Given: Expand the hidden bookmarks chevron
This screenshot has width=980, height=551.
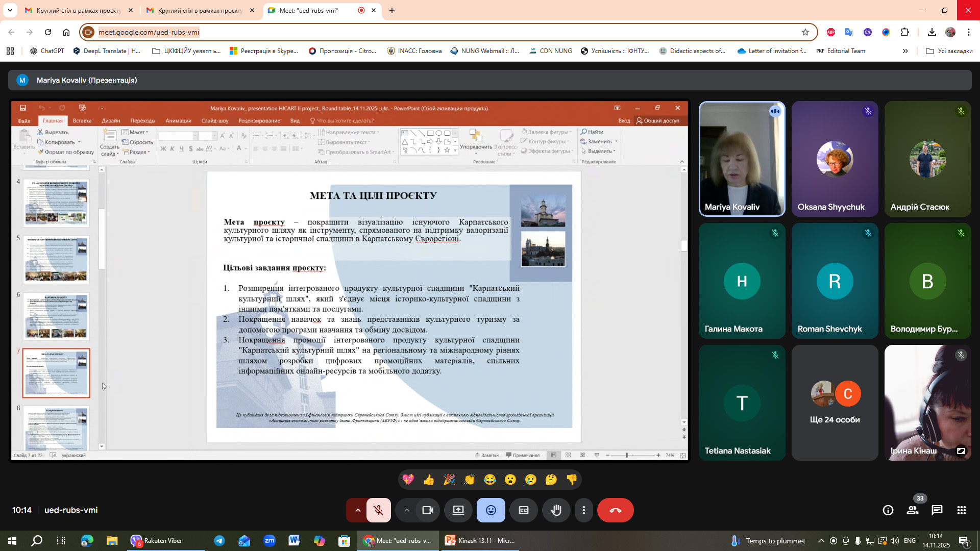Looking at the screenshot, I should [x=905, y=51].
